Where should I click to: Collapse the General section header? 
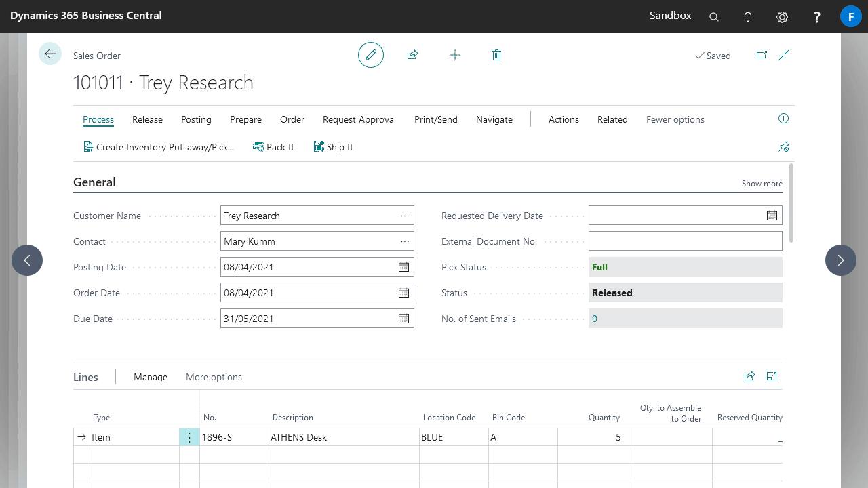(x=94, y=182)
